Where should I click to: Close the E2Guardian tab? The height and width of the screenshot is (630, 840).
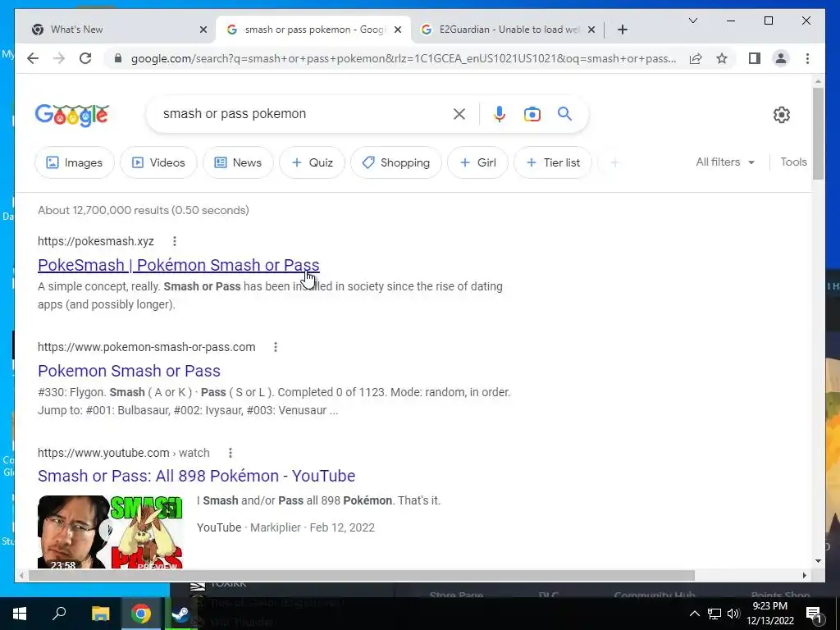tap(591, 30)
